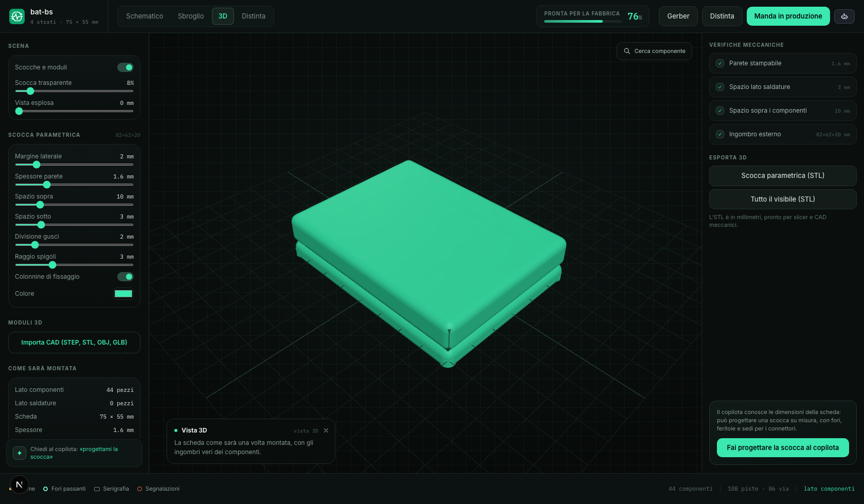Image resolution: width=864 pixels, height=504 pixels.
Task: Click the 'Scheda' 75 × 55 mm row
Action: click(74, 417)
